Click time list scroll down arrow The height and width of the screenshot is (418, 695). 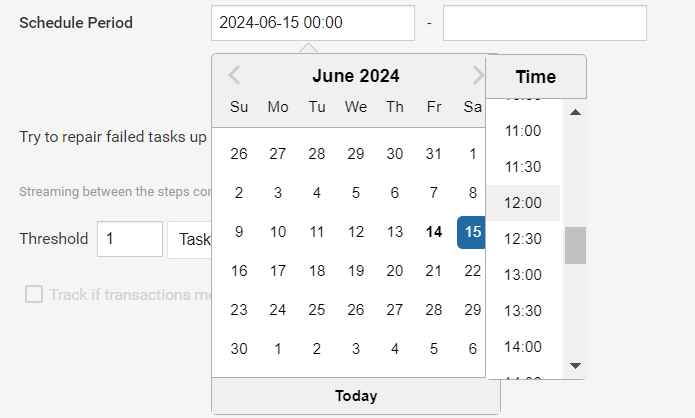(575, 366)
